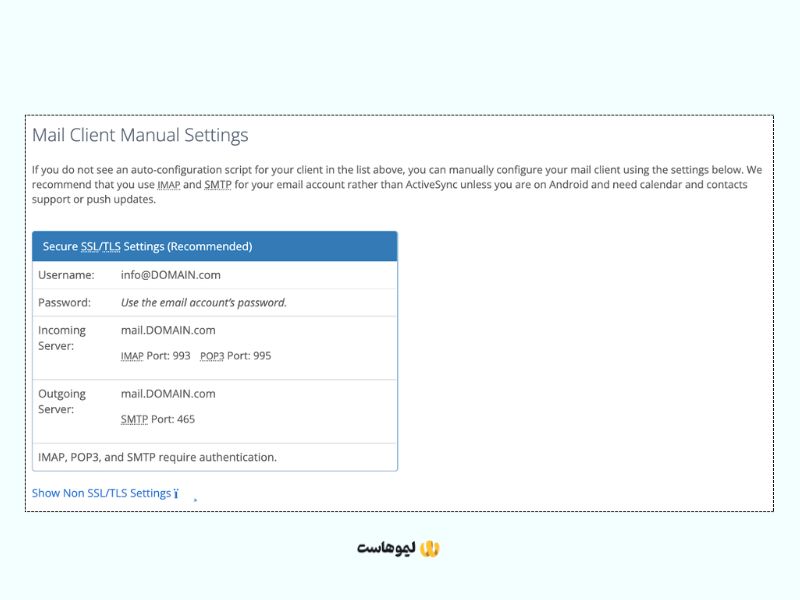Image resolution: width=800 pixels, height=600 pixels.
Task: Click the Limohost Persian brand text
Action: 385,549
